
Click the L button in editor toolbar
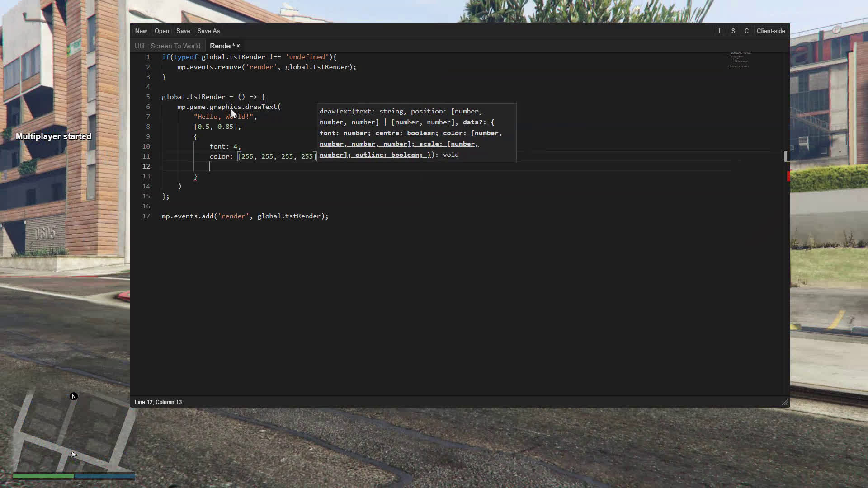tap(720, 31)
